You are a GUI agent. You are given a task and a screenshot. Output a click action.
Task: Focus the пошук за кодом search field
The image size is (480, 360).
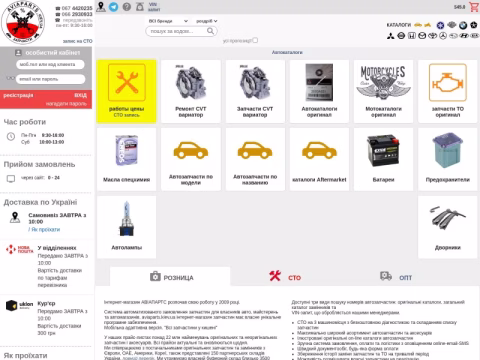pos(181,31)
